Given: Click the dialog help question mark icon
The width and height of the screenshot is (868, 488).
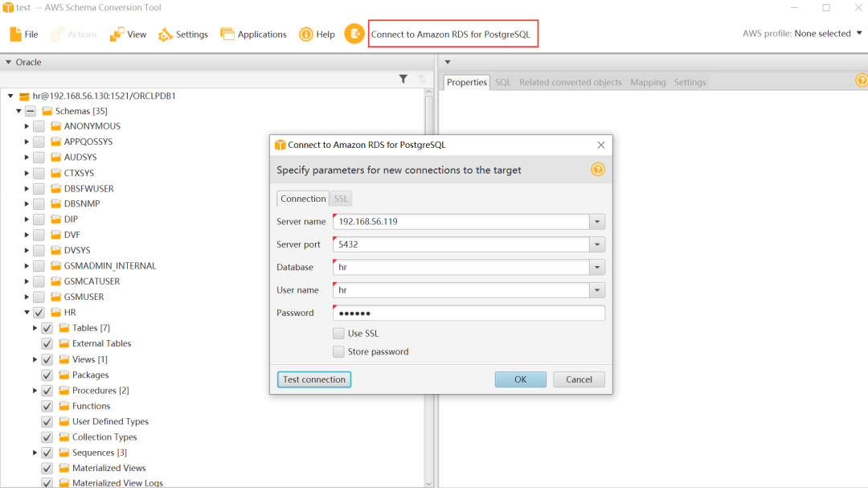Looking at the screenshot, I should 597,170.
